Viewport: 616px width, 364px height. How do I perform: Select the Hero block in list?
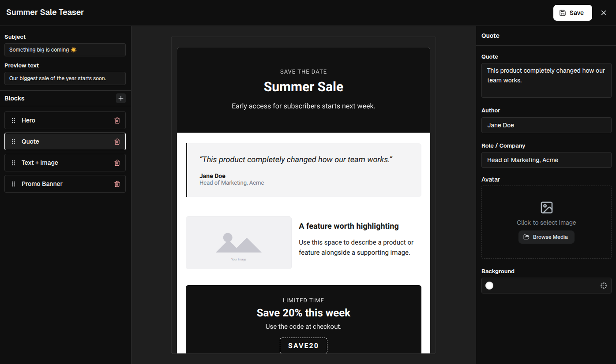[65, 120]
